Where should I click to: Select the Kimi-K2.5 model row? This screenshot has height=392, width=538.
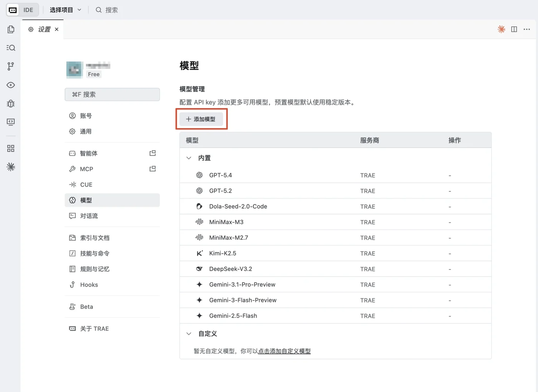click(x=335, y=253)
